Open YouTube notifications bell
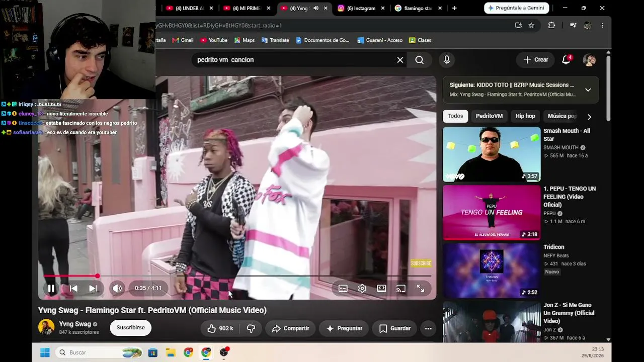Screen dimensions: 644x362 [567, 60]
